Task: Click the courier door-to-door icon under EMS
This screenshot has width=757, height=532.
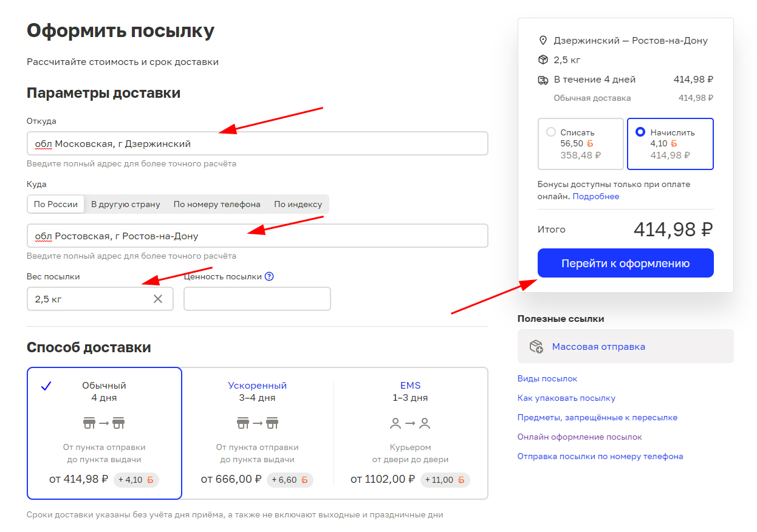Action: [410, 423]
